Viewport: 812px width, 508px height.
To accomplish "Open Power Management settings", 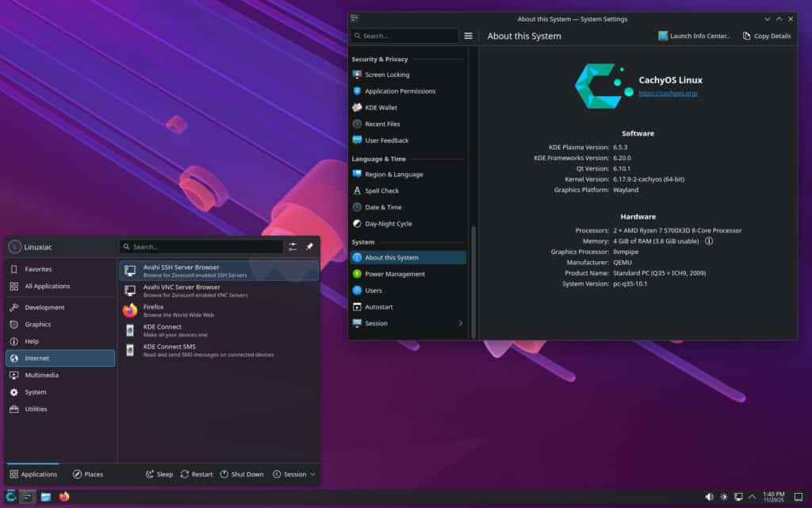I will (396, 273).
